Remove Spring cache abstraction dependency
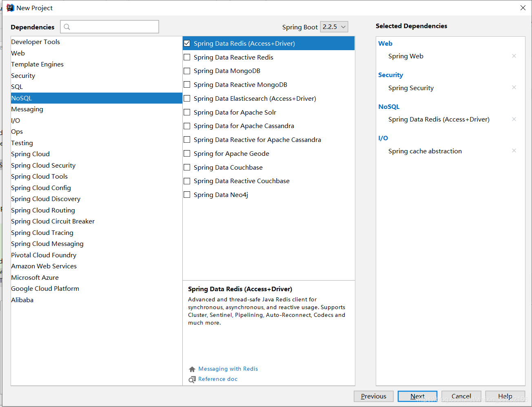The image size is (532, 407). tap(514, 150)
